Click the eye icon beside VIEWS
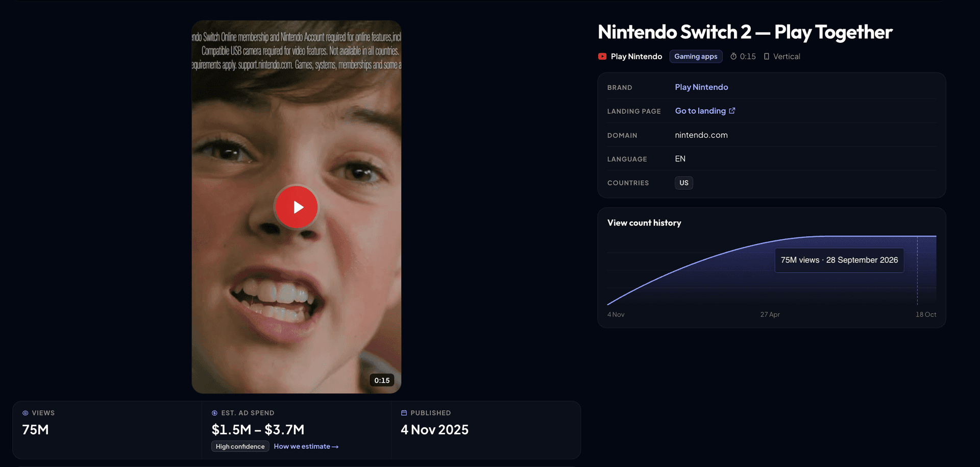 click(26, 413)
